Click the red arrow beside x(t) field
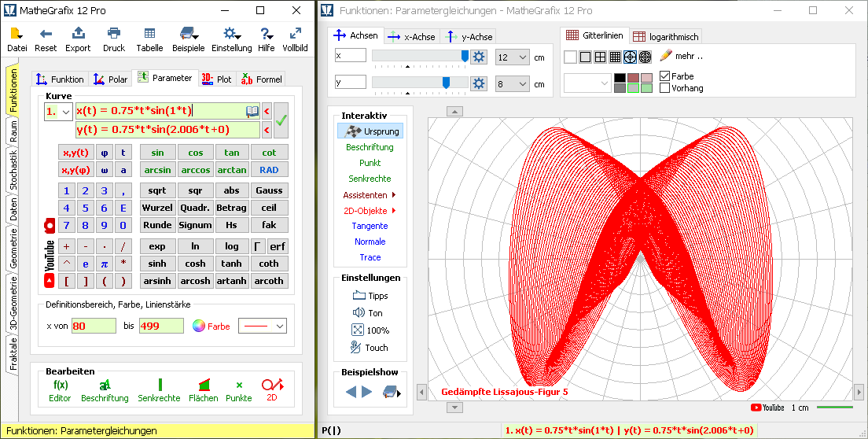Viewport: 868px width, 439px height. [267, 111]
